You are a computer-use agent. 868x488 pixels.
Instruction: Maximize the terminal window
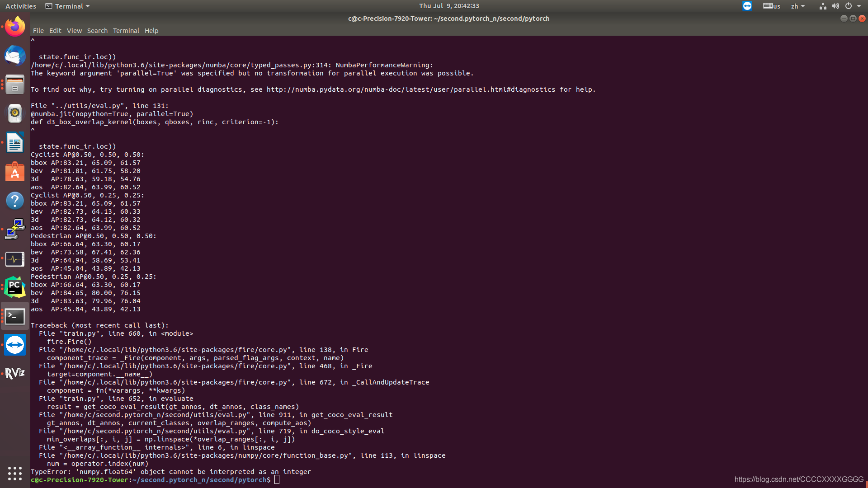pos(853,19)
